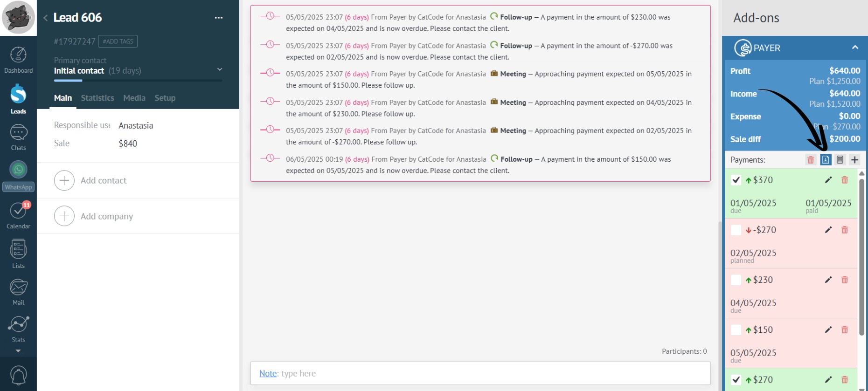Image resolution: width=868 pixels, height=391 pixels.
Task: Switch to the Statistics tab
Action: (97, 98)
